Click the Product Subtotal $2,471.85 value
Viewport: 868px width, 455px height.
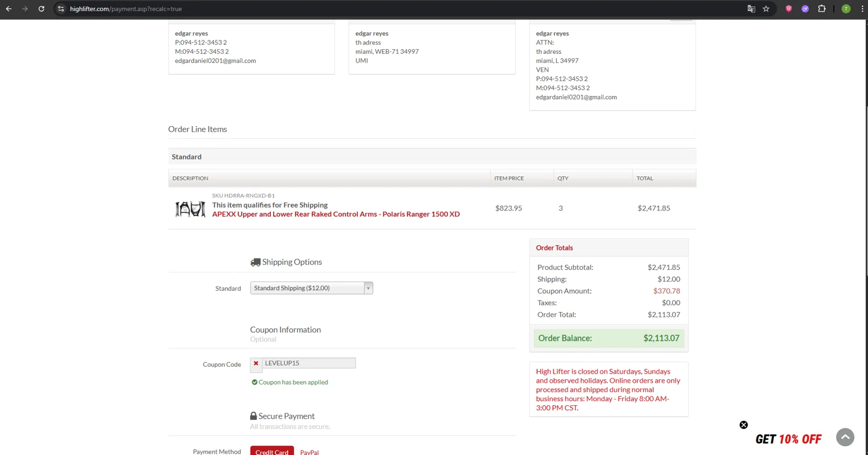pyautogui.click(x=664, y=267)
